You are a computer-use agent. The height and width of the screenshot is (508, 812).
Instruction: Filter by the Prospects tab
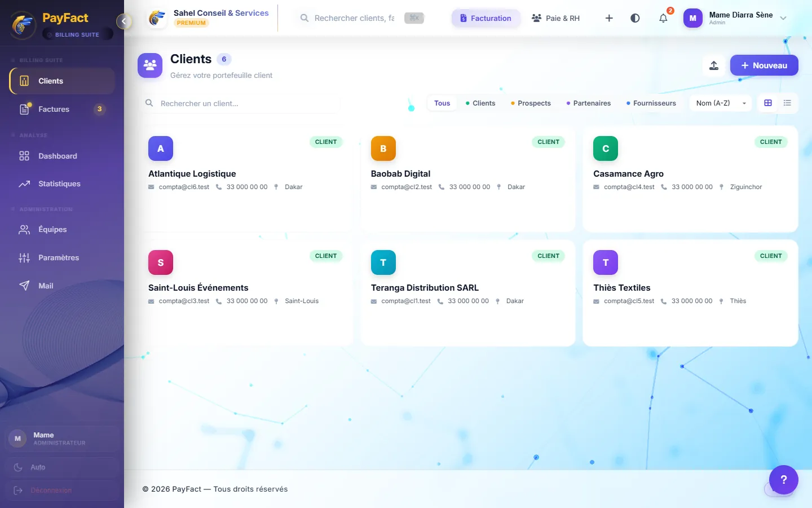tap(531, 103)
